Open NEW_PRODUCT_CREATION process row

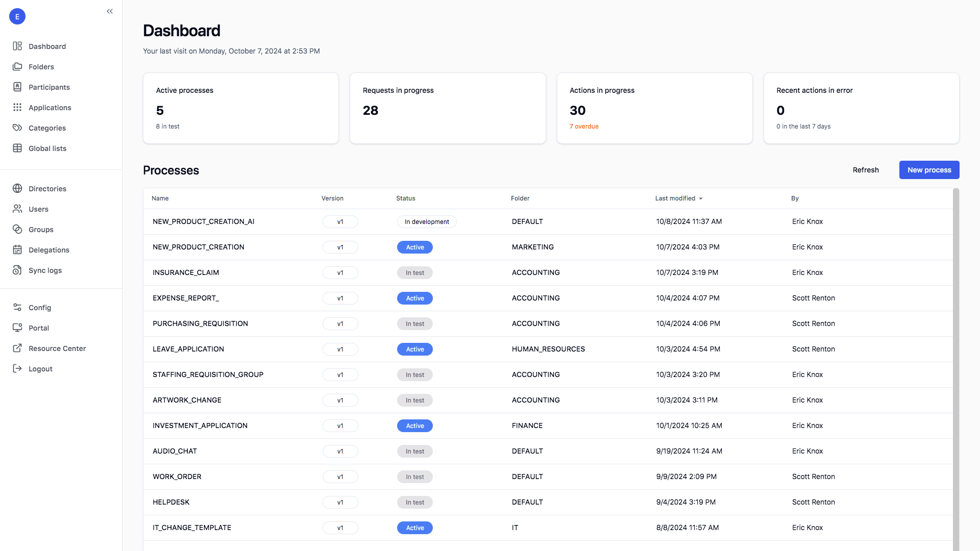click(x=548, y=247)
